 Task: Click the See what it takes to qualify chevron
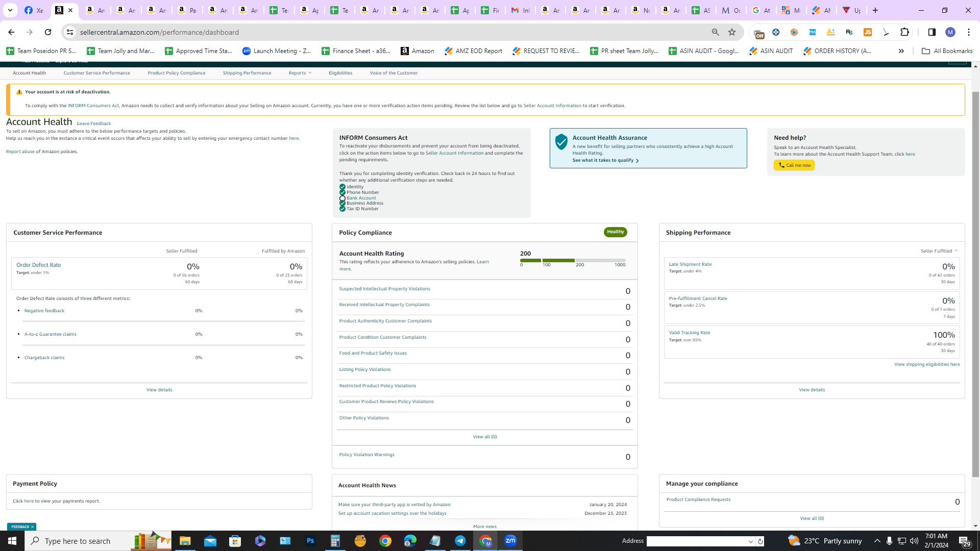pos(637,161)
